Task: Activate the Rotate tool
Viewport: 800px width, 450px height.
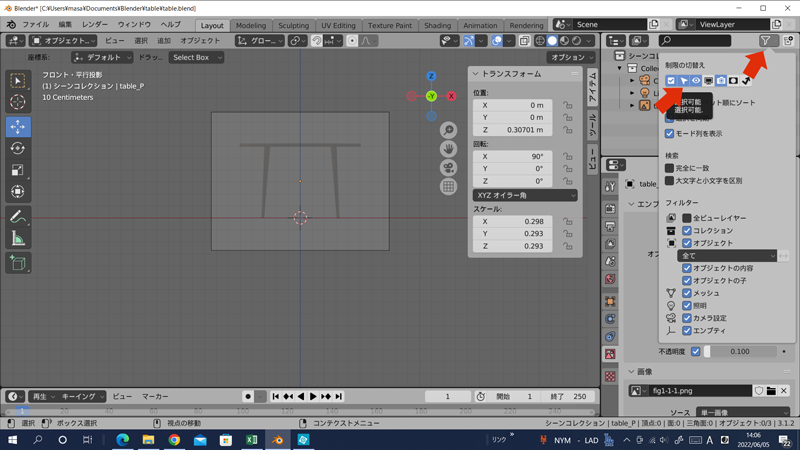Action: pyautogui.click(x=18, y=148)
